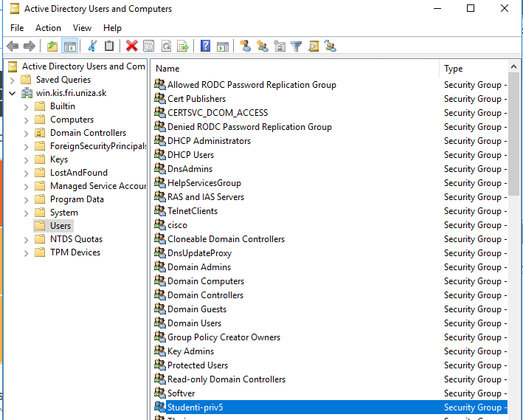
Task: Select the Users folder in tree
Action: (60, 226)
